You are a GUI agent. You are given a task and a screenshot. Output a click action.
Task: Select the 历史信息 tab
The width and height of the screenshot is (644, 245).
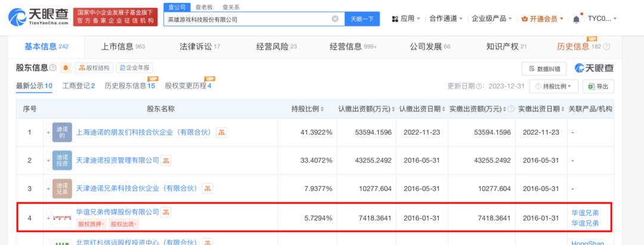[578, 46]
